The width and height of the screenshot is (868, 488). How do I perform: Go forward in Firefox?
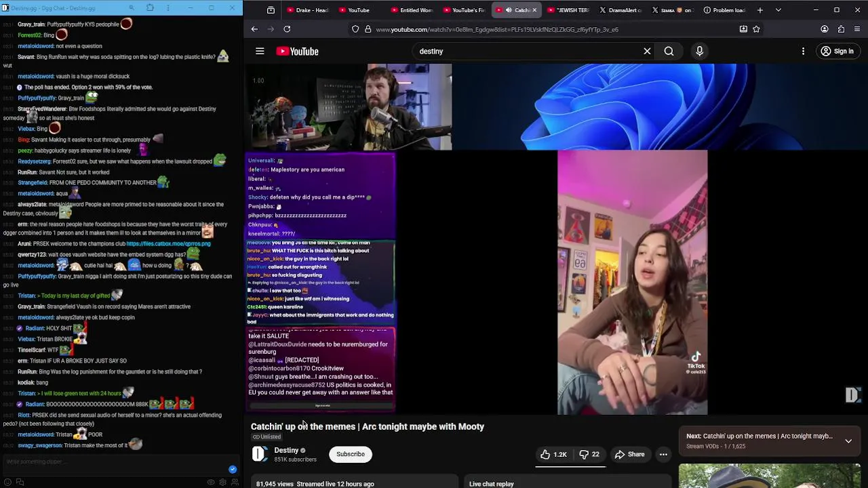(x=271, y=29)
